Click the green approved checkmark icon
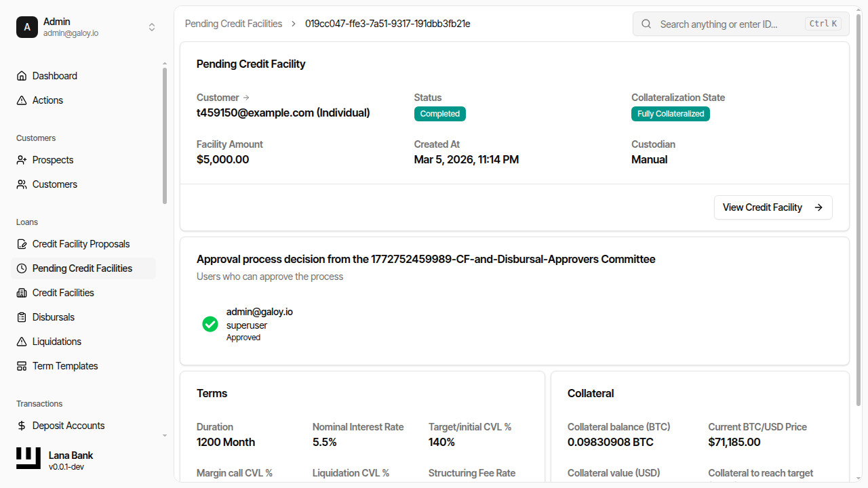Image resolution: width=868 pixels, height=488 pixels. [210, 324]
